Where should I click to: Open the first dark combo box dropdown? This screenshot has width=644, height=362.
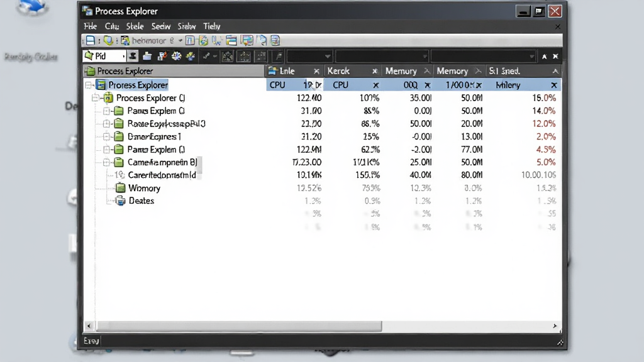click(327, 56)
